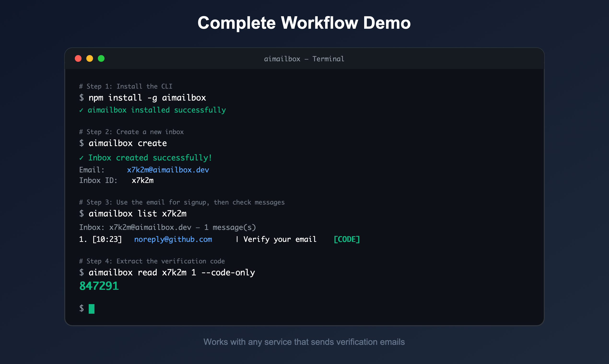Image resolution: width=609 pixels, height=364 pixels.
Task: Click the green maximize window dot
Action: (101, 58)
